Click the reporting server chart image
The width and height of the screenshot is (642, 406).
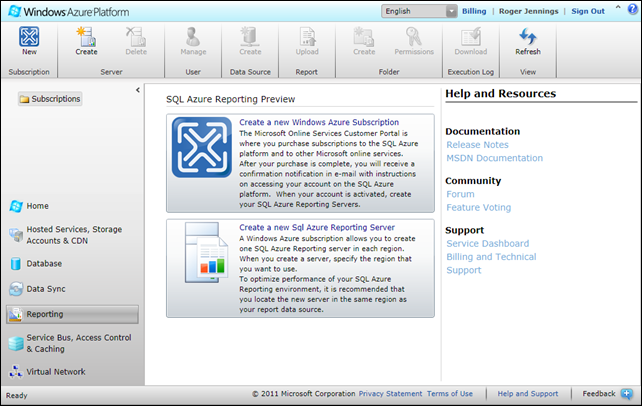click(x=206, y=253)
